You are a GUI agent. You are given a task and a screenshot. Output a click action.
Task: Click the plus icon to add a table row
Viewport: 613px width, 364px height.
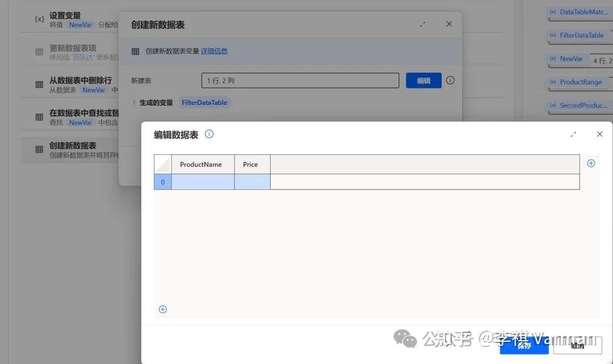coord(163,309)
